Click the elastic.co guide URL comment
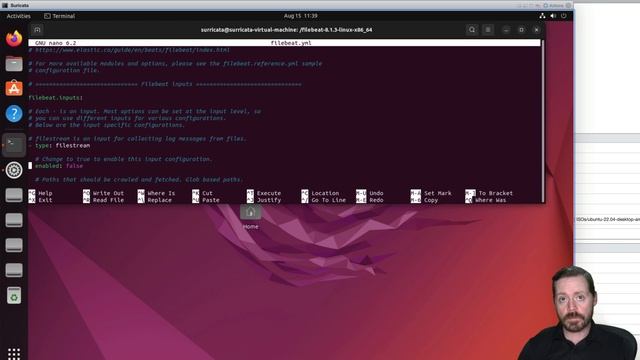The image size is (640, 360). (129, 50)
